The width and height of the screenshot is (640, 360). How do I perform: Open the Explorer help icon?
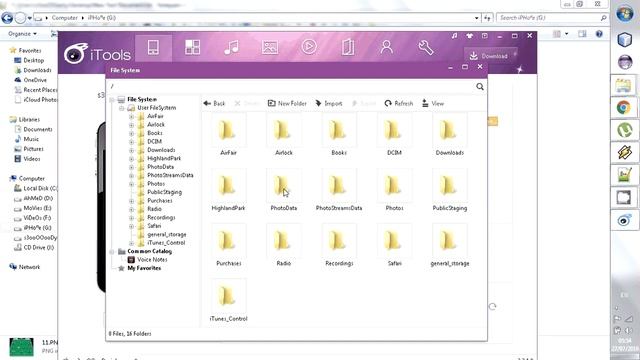[599, 34]
